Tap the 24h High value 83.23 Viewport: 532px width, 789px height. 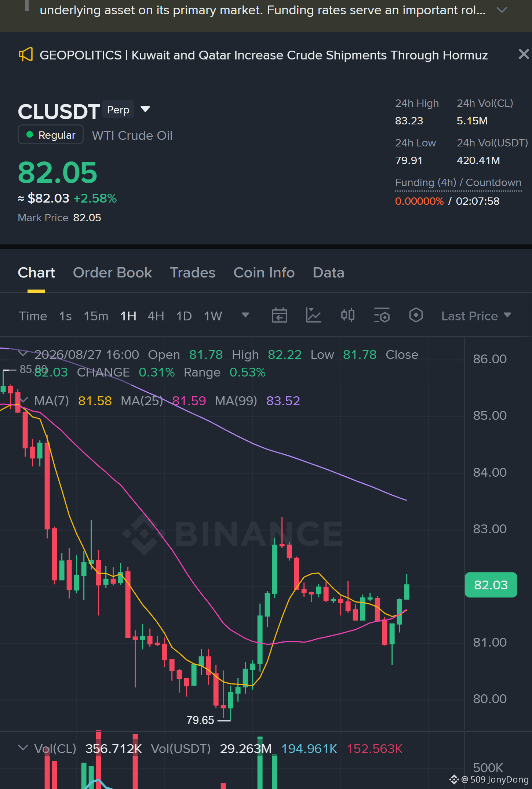(x=409, y=121)
